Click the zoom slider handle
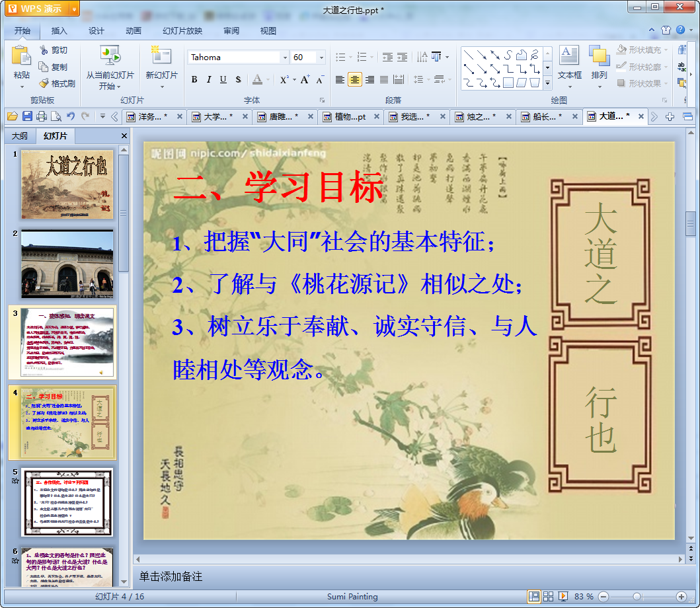This screenshot has width=700, height=608. pyautogui.click(x=637, y=596)
